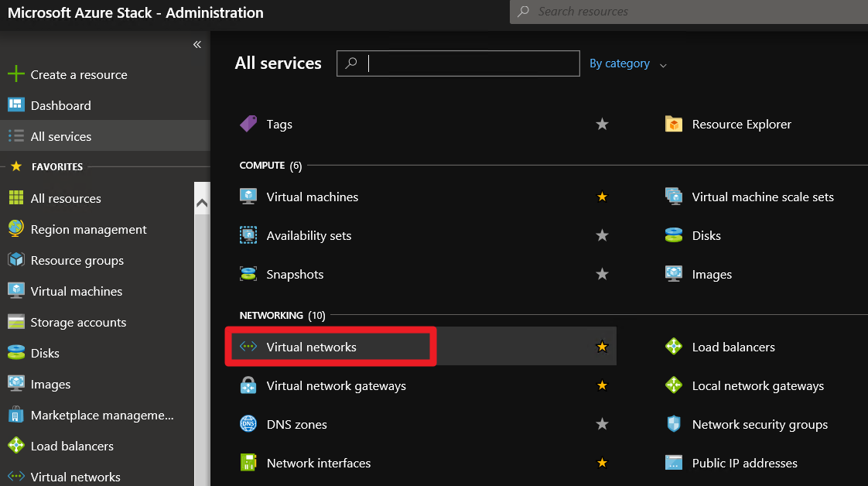This screenshot has width=868, height=486.
Task: Click the Tags purple tag icon
Action: (x=248, y=124)
